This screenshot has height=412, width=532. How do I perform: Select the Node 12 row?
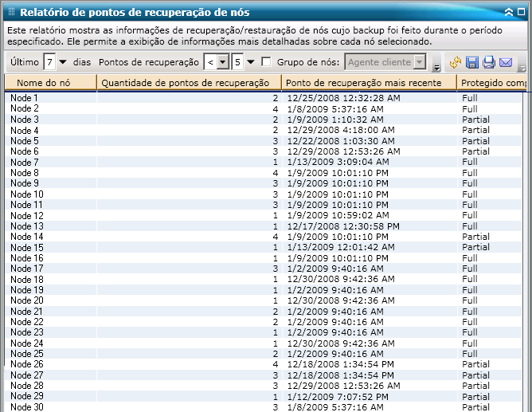264,215
